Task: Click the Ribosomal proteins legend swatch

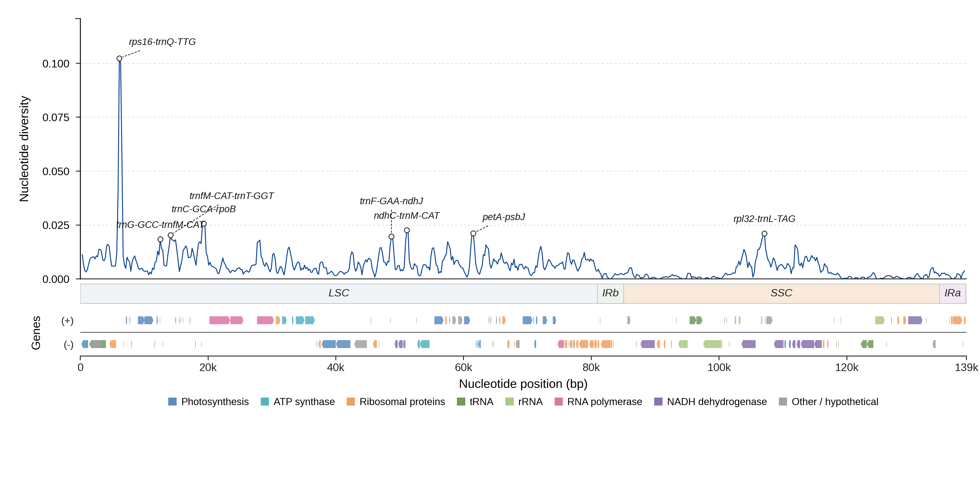Action: tap(351, 402)
